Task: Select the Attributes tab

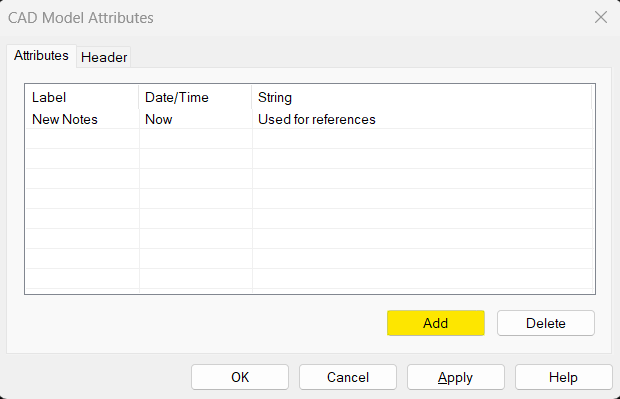Action: coord(41,56)
